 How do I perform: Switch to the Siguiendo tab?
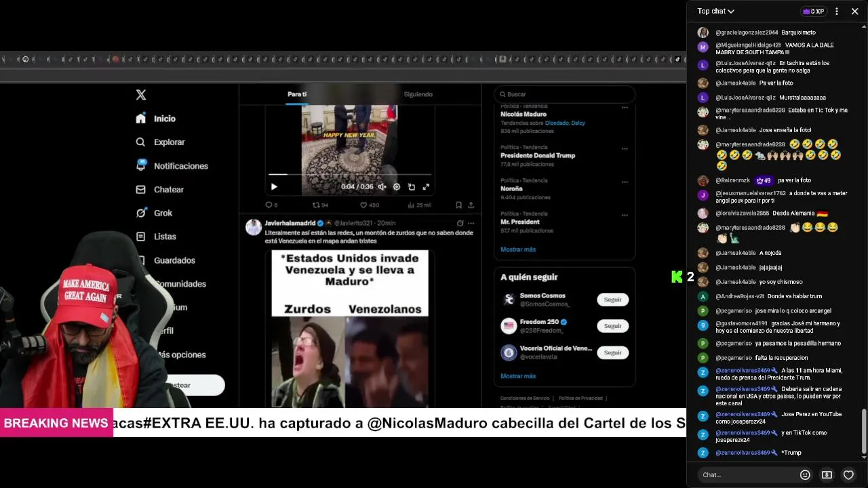(x=418, y=94)
